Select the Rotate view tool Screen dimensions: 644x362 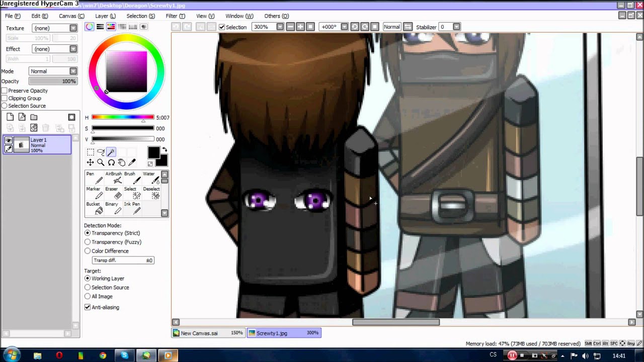pos(111,162)
